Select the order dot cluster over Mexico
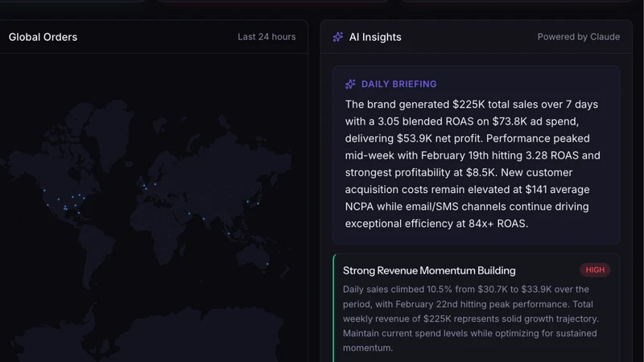 click(x=65, y=208)
